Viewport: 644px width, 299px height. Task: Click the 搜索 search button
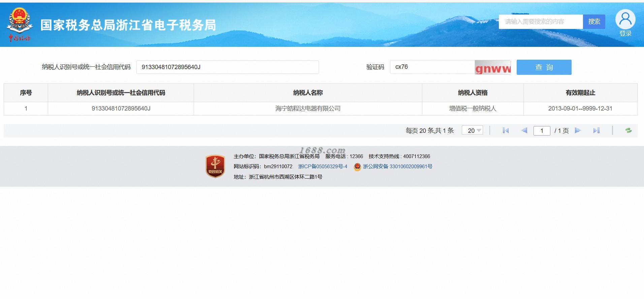(594, 22)
